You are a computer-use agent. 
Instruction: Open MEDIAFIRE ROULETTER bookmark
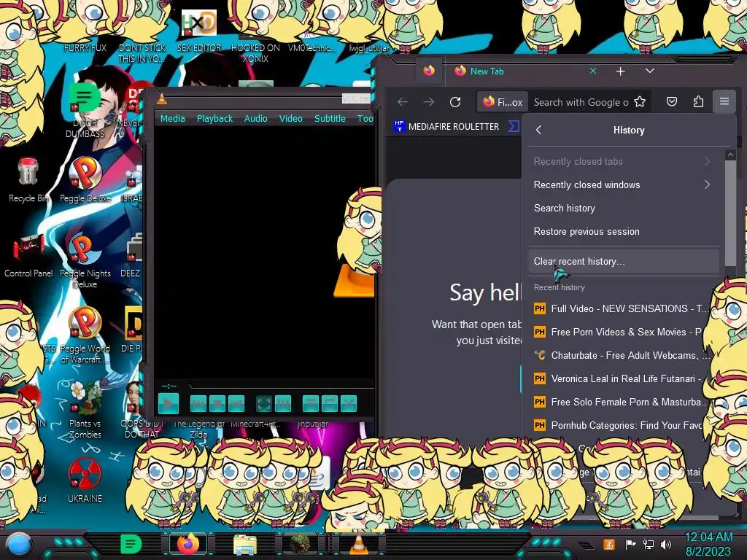(x=446, y=127)
